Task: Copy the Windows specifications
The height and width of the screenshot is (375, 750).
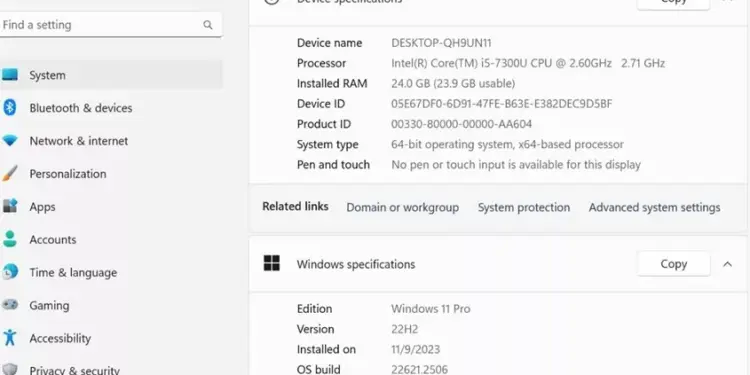Action: (673, 264)
